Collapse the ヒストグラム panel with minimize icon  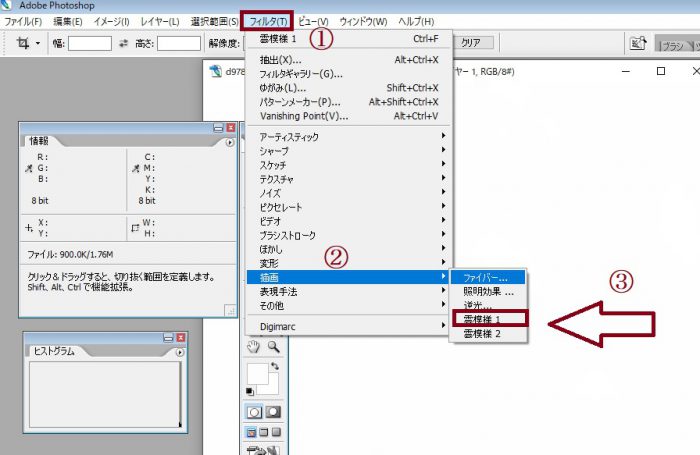coord(168,338)
